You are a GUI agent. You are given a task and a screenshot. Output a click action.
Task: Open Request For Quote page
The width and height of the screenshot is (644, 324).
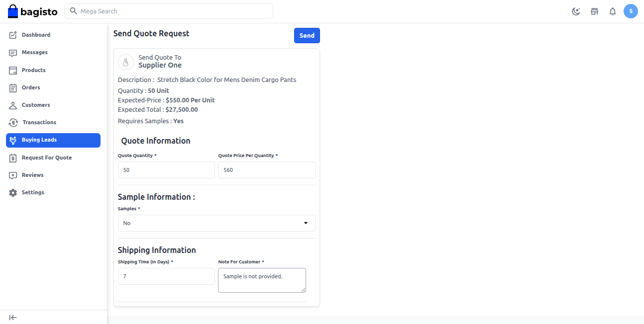(46, 158)
